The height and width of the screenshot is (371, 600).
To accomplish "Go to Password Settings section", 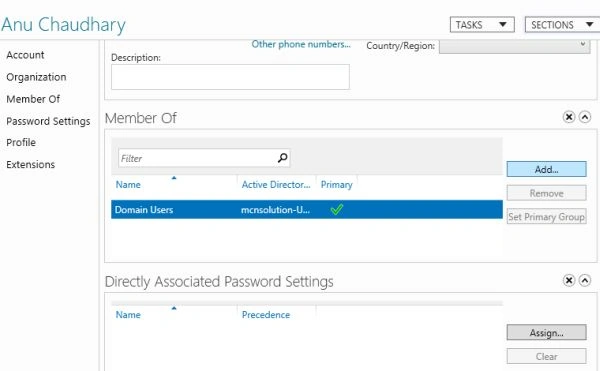I will click(48, 121).
